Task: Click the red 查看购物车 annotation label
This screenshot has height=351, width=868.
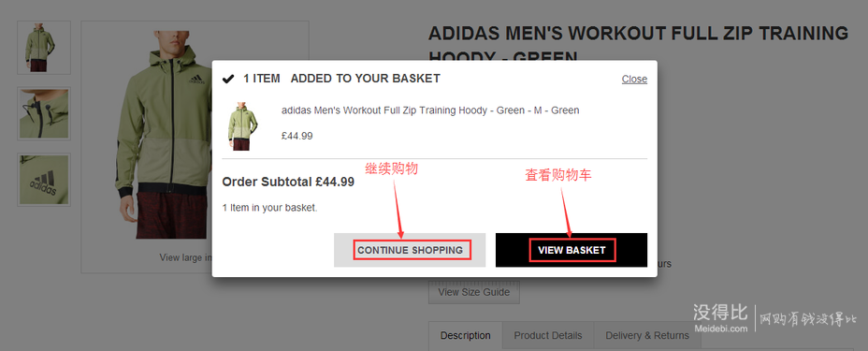Action: click(558, 176)
